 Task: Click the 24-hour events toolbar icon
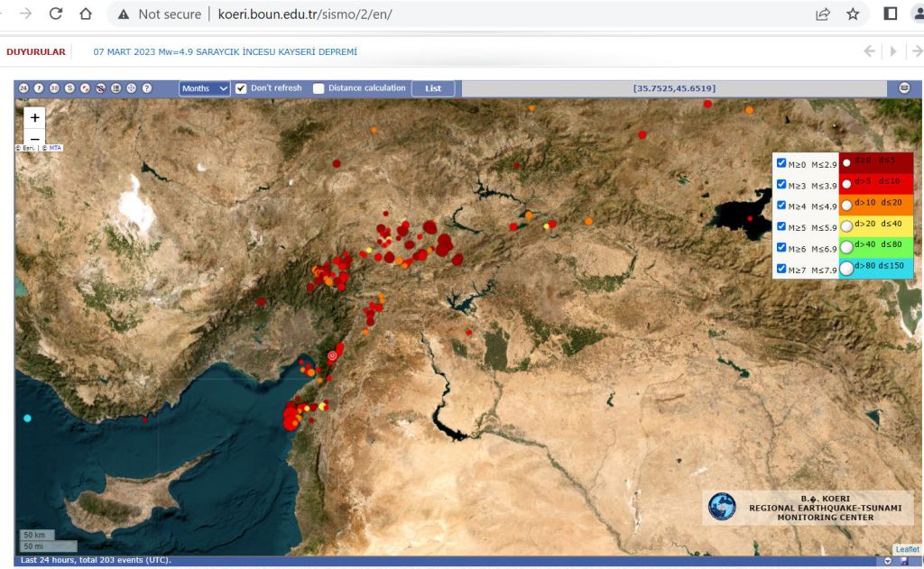coord(24,88)
